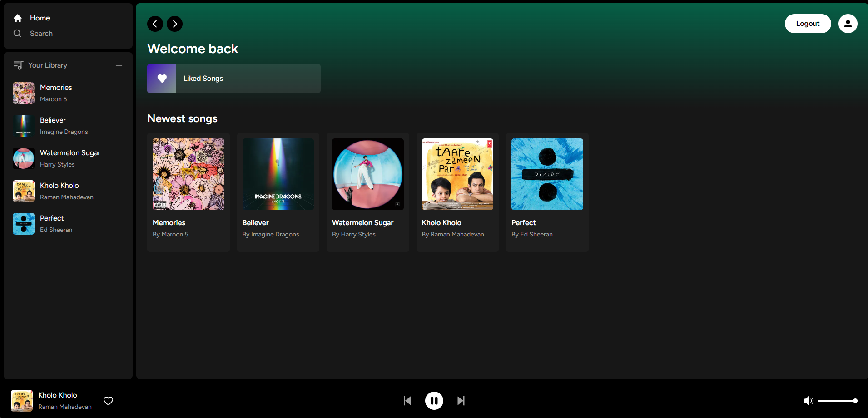The width and height of the screenshot is (868, 418).
Task: Open the user profile icon
Action: (848, 24)
